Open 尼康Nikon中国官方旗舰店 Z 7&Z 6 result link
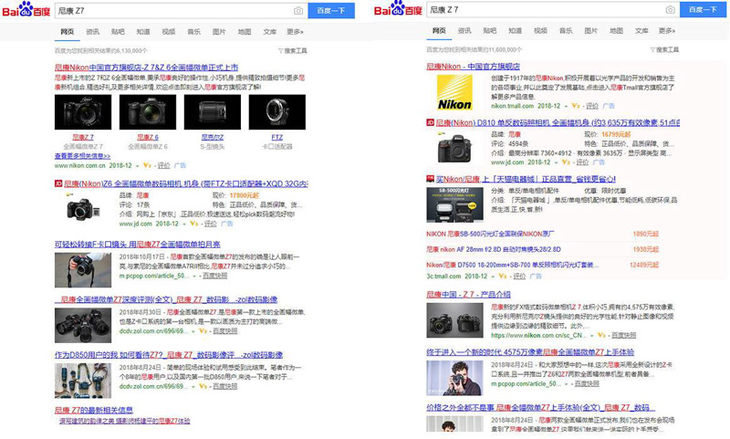The height and width of the screenshot is (439, 730). click(146, 68)
